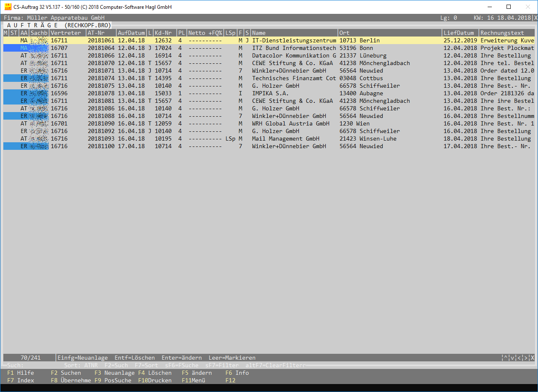Click F4 Löschen to delete entry
This screenshot has height=392, width=538.
(x=154, y=373)
